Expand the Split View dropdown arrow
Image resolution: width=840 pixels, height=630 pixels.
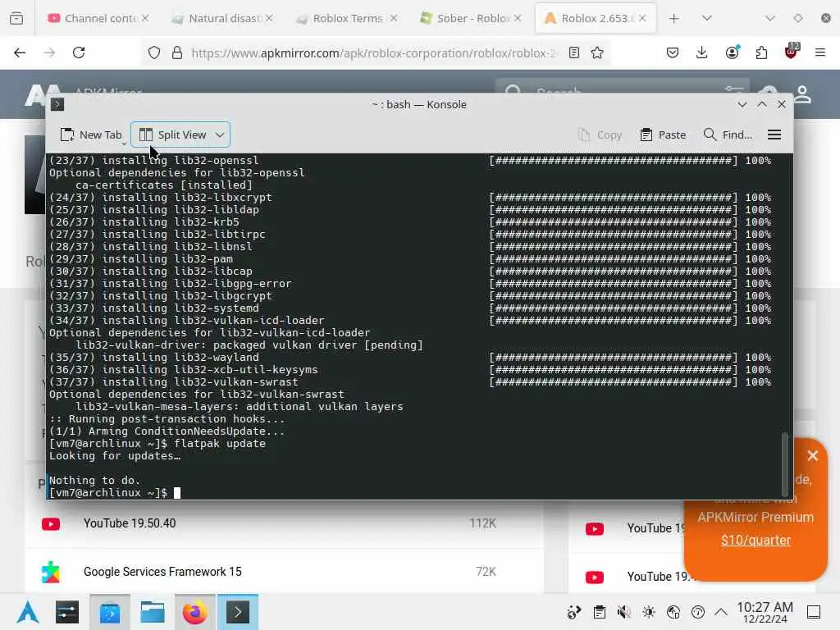220,135
